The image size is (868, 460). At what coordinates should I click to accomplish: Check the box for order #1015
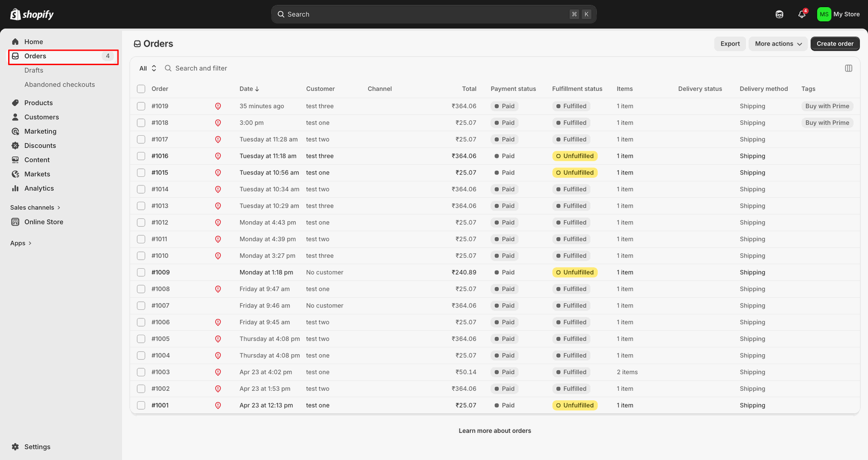point(141,173)
